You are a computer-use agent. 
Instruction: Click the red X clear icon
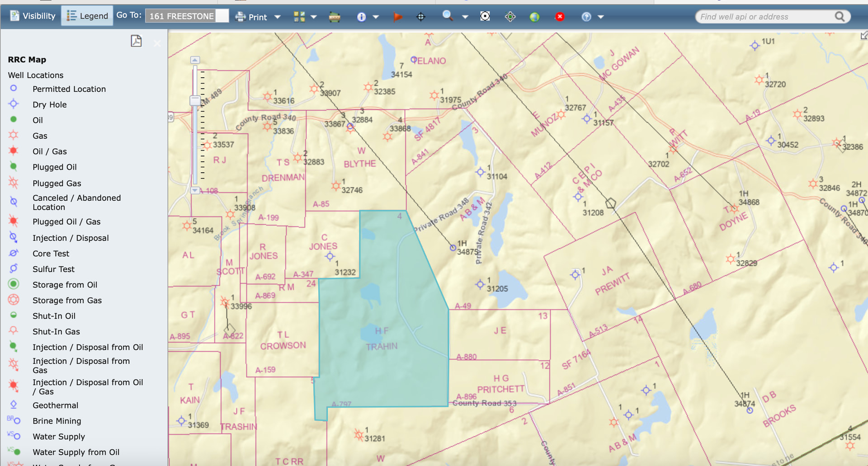click(560, 17)
